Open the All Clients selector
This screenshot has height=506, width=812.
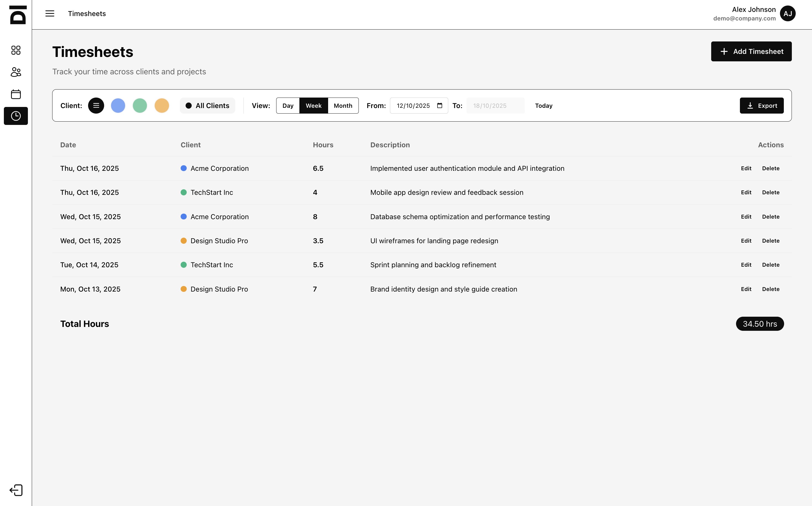(207, 106)
